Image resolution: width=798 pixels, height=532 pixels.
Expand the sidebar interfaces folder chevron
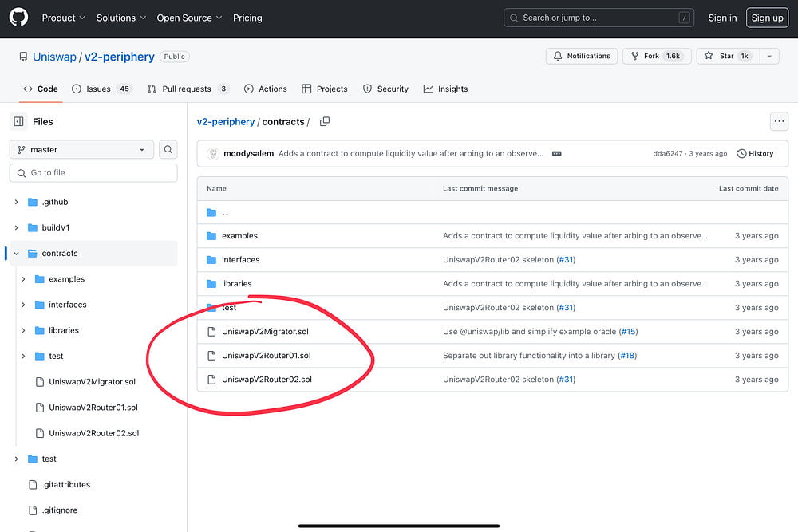pos(23,305)
